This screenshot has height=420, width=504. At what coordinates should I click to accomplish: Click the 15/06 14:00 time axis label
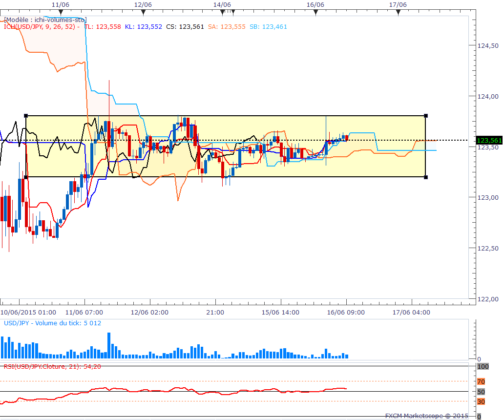coord(280,312)
